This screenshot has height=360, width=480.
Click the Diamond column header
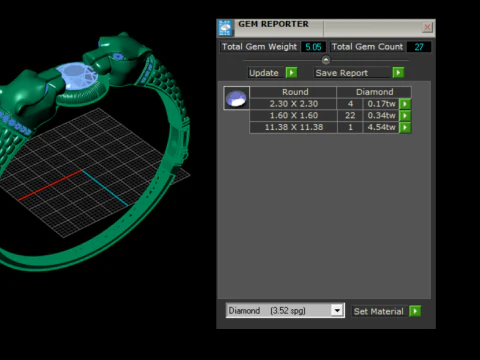[x=374, y=92]
